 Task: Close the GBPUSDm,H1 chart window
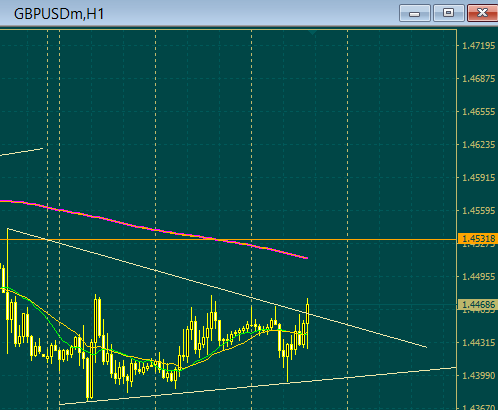coord(483,13)
